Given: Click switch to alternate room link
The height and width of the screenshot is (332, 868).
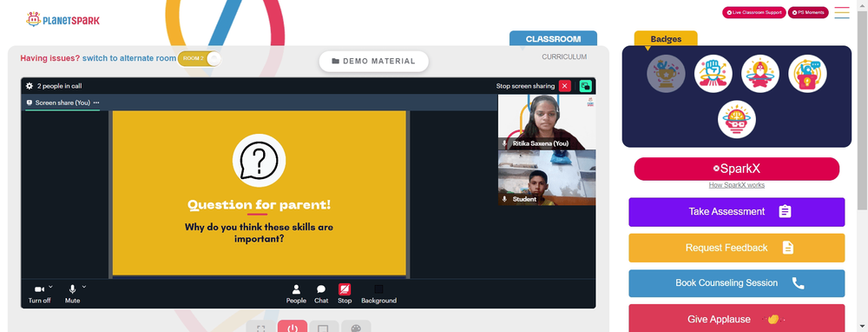Looking at the screenshot, I should tap(129, 58).
